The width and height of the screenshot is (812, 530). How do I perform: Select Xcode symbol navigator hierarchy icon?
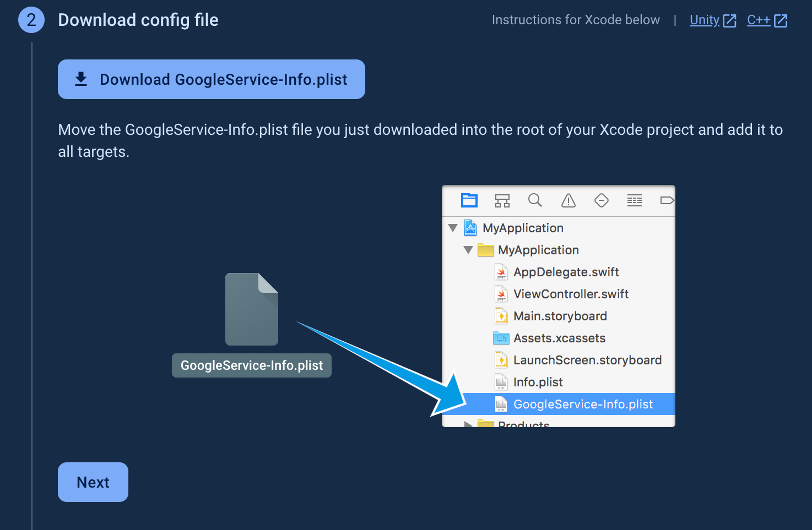tap(502, 201)
